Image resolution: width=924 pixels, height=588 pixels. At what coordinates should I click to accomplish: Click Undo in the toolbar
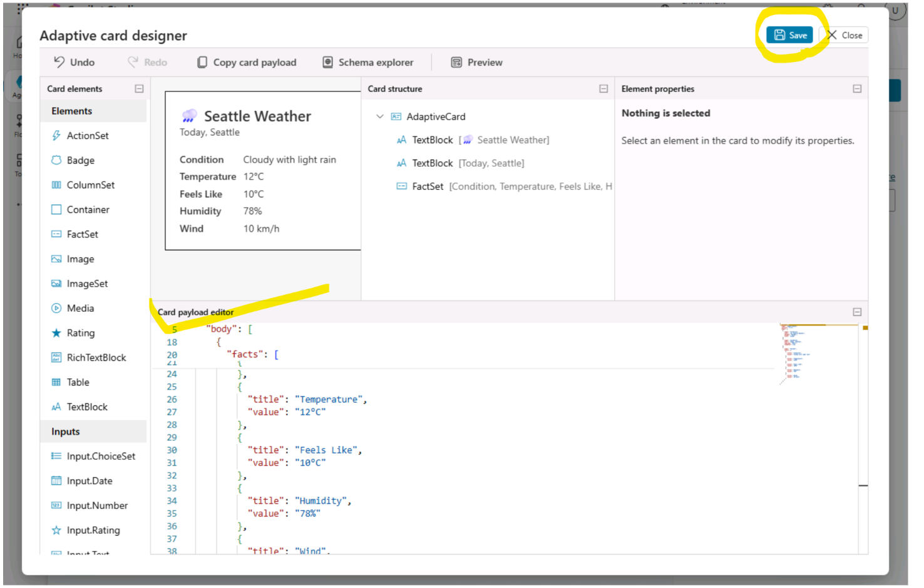pos(74,62)
